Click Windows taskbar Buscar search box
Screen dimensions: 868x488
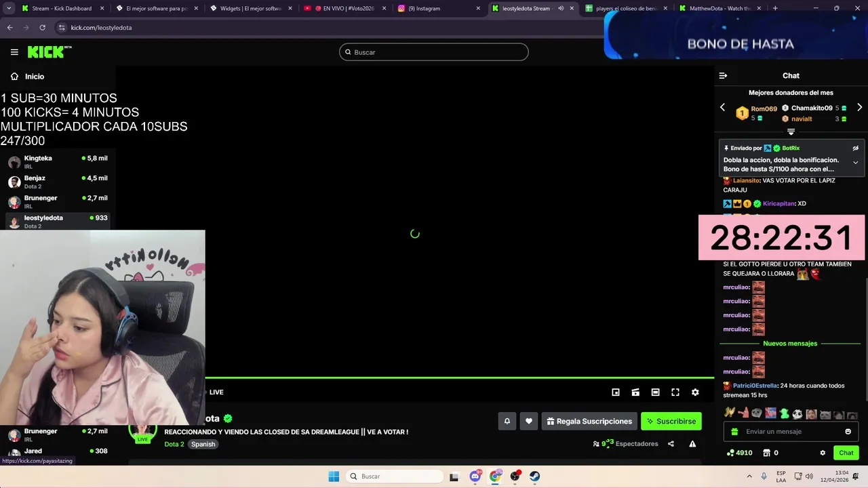[x=393, y=476]
